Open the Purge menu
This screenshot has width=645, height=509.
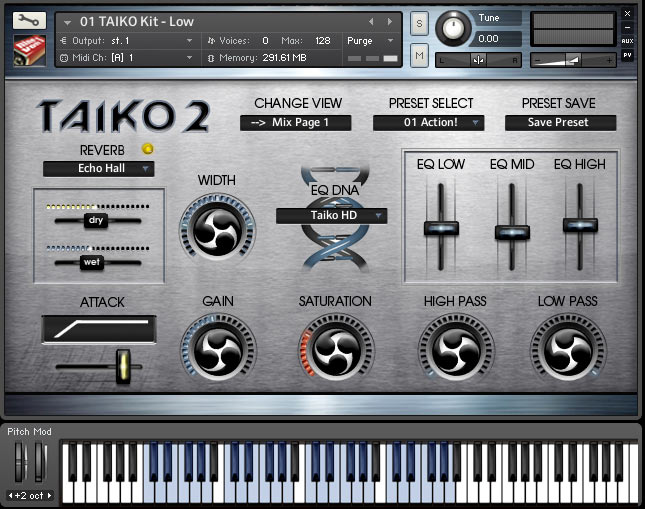(x=371, y=41)
